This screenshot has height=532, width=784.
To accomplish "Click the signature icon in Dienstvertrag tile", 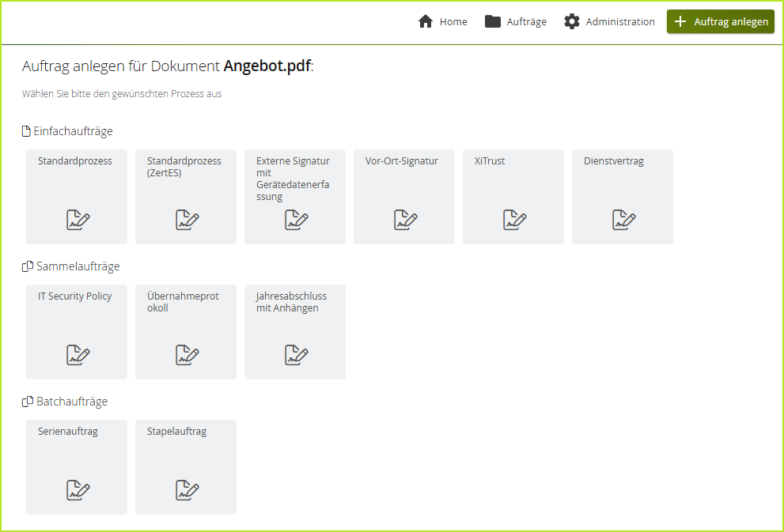I will [623, 220].
